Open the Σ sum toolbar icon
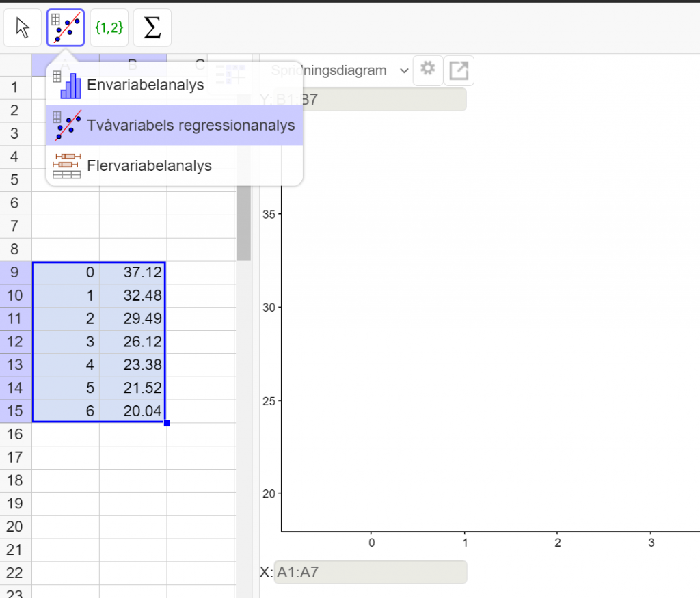Image resolution: width=700 pixels, height=598 pixels. pos(152,27)
